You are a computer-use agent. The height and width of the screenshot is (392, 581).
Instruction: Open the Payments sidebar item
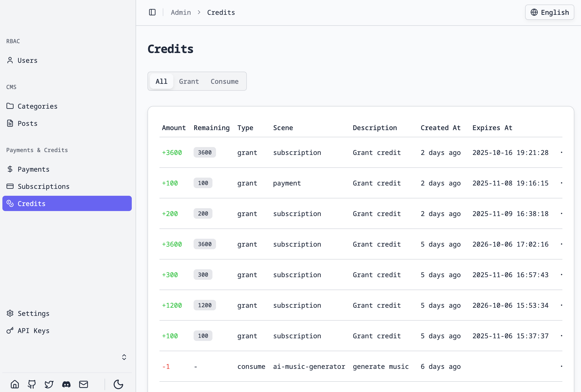(x=33, y=169)
